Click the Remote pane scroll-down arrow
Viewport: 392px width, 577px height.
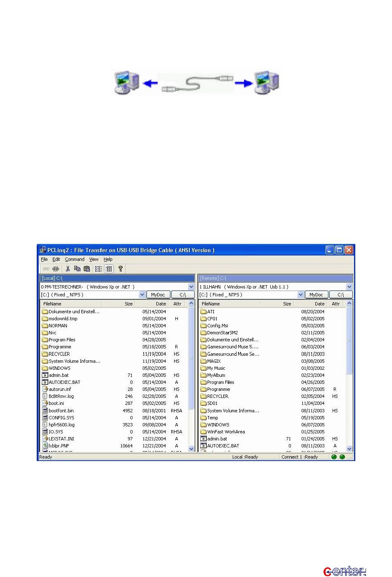[x=349, y=449]
